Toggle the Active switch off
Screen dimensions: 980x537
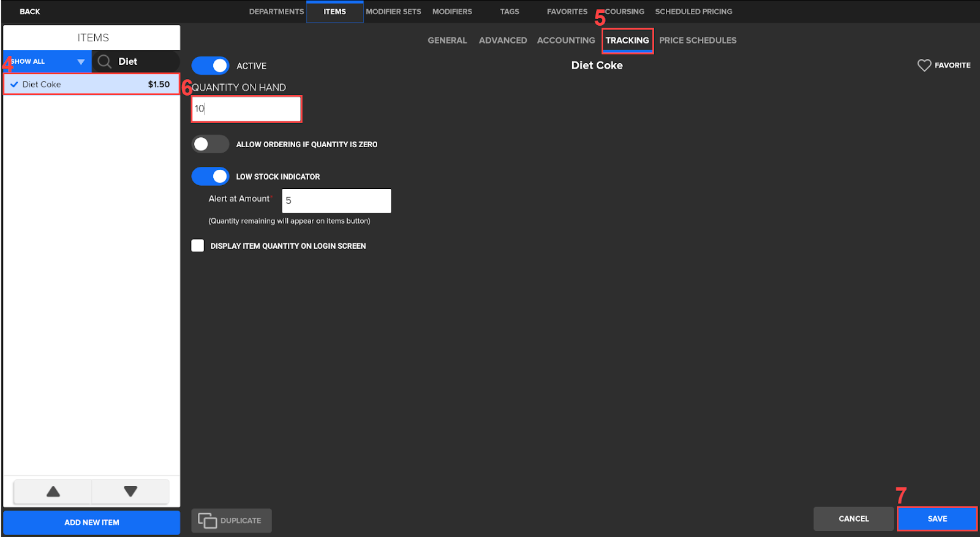(211, 66)
